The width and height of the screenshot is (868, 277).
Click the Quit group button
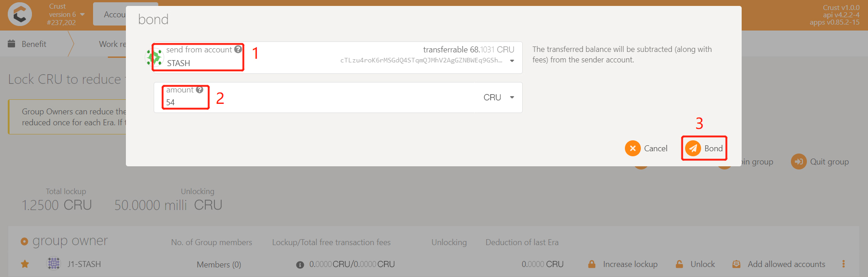(x=820, y=162)
